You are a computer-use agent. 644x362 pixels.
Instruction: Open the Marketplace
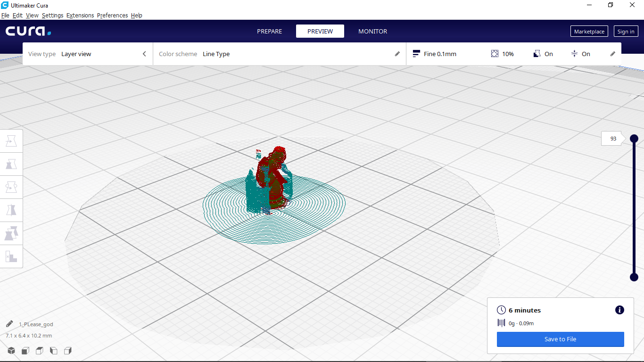[589, 31]
